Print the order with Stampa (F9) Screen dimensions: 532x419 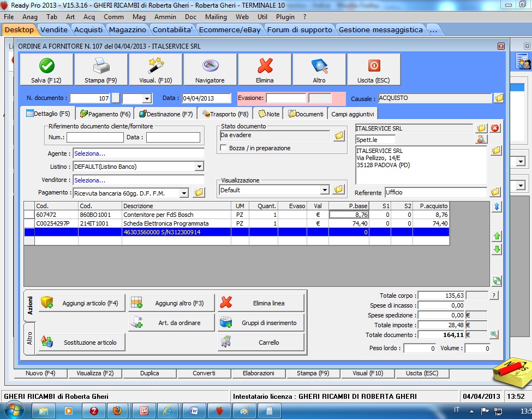101,70
